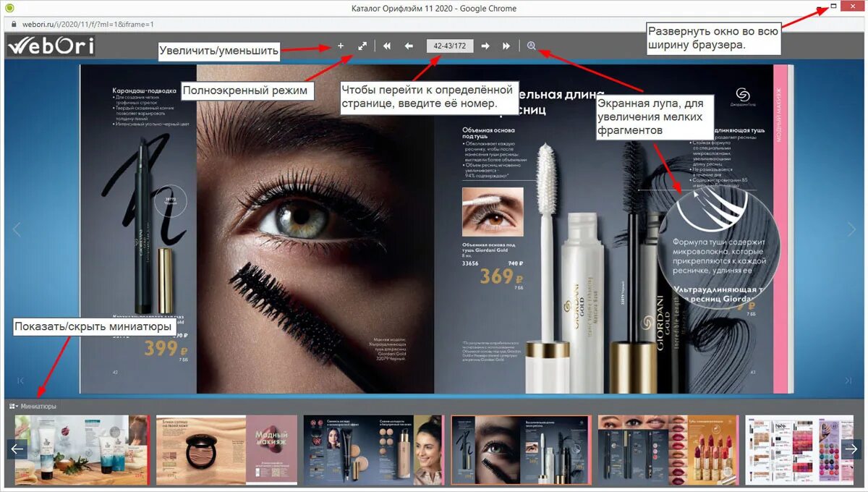Click the product code 33656
The height and width of the screenshot is (492, 868).
470,263
